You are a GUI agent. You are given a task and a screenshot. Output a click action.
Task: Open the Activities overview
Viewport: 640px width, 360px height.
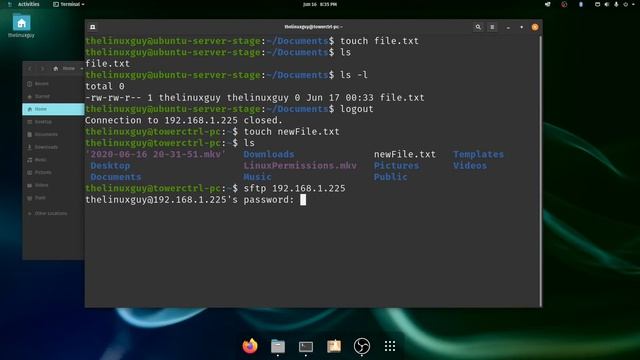click(x=28, y=4)
